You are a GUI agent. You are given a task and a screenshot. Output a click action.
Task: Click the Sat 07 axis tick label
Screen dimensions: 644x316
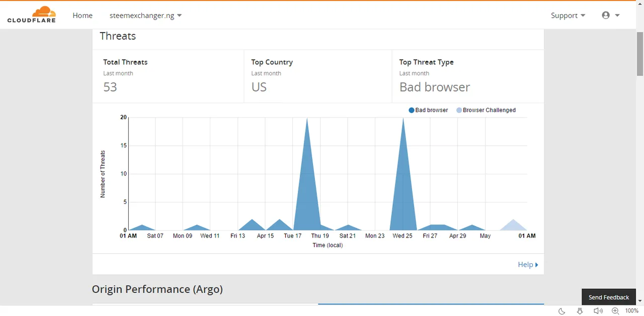(x=155, y=236)
